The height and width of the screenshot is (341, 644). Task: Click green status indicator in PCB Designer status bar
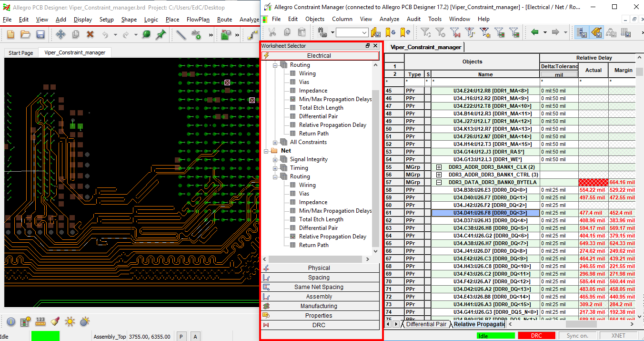45,336
